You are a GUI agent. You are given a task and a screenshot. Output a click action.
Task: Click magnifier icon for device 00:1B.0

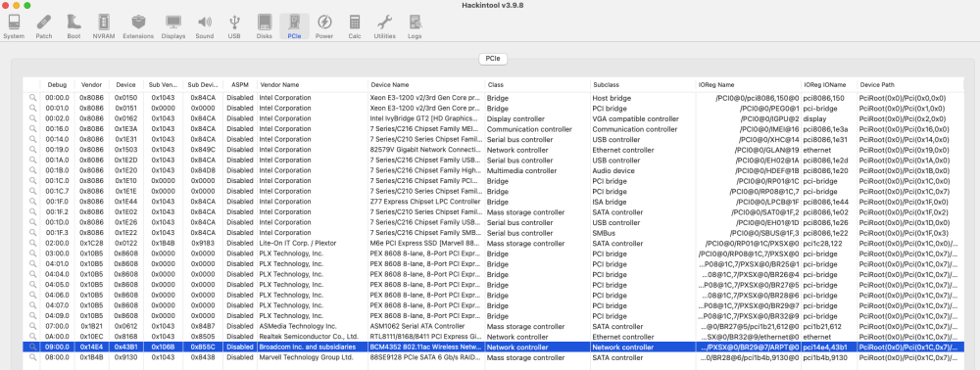click(32, 170)
